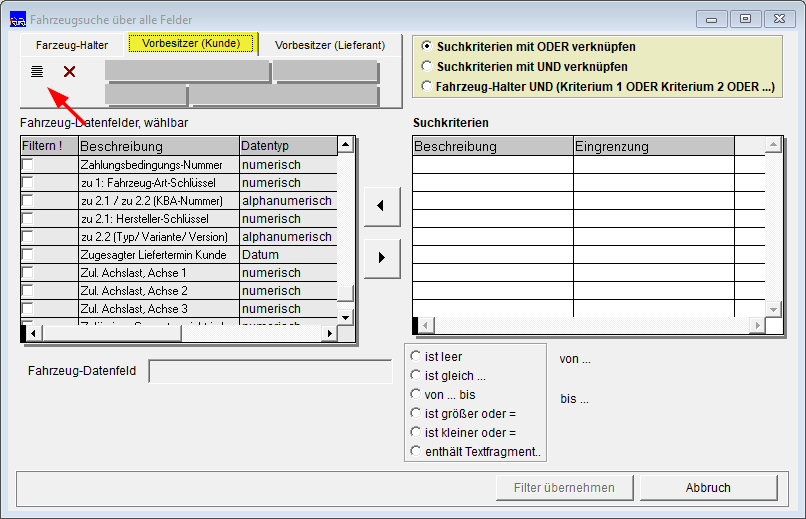The image size is (806, 519).
Task: Click the left arrow transfer button
Action: point(381,206)
